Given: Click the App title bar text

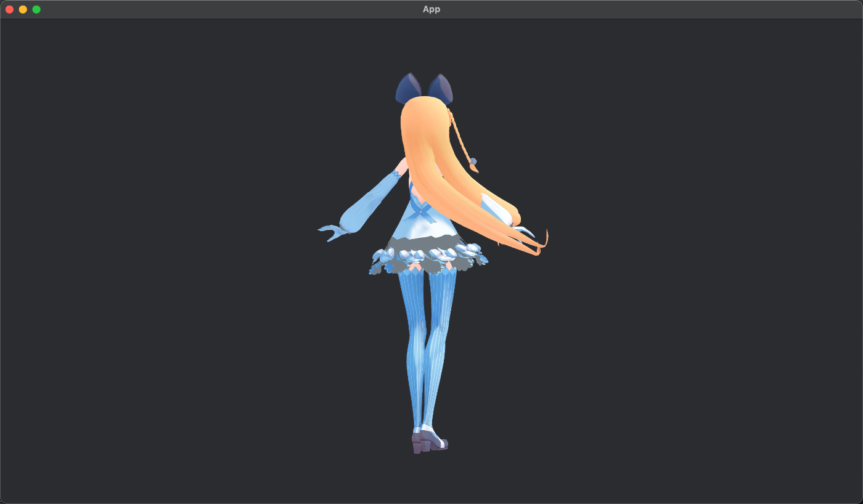Looking at the screenshot, I should tap(431, 9).
